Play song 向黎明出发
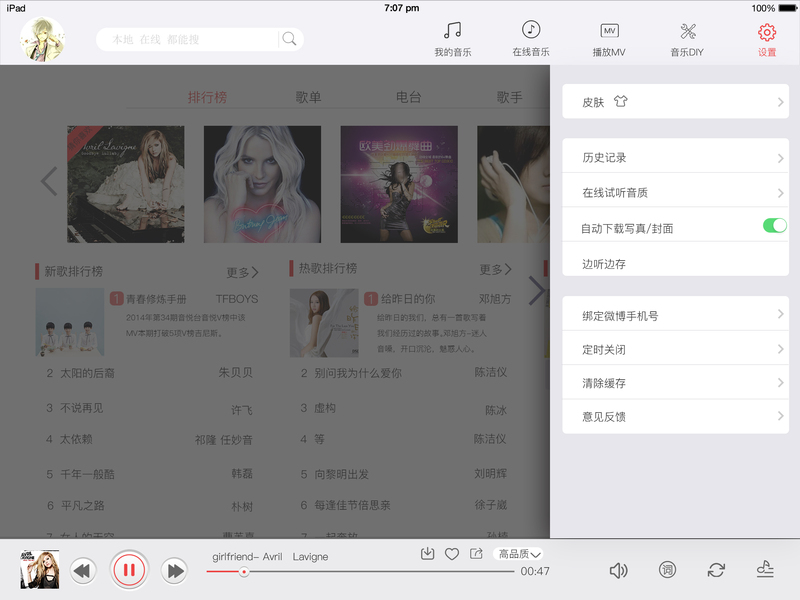Viewport: 800px width, 600px height. (341, 474)
